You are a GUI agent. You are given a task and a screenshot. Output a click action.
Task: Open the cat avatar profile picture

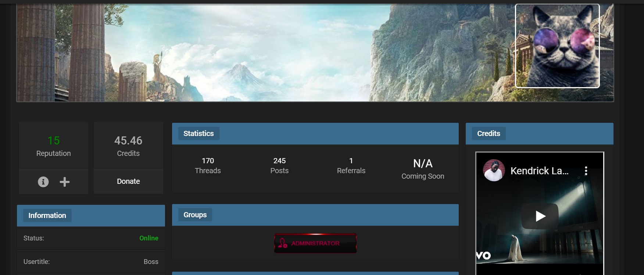[x=557, y=46]
